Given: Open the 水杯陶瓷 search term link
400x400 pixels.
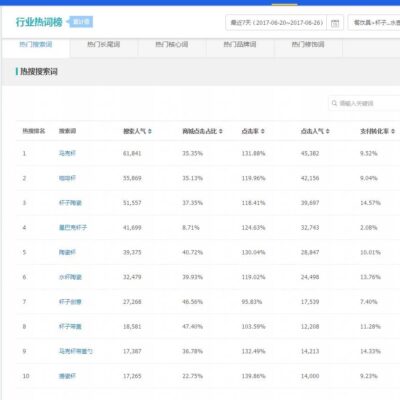Looking at the screenshot, I should [70, 277].
